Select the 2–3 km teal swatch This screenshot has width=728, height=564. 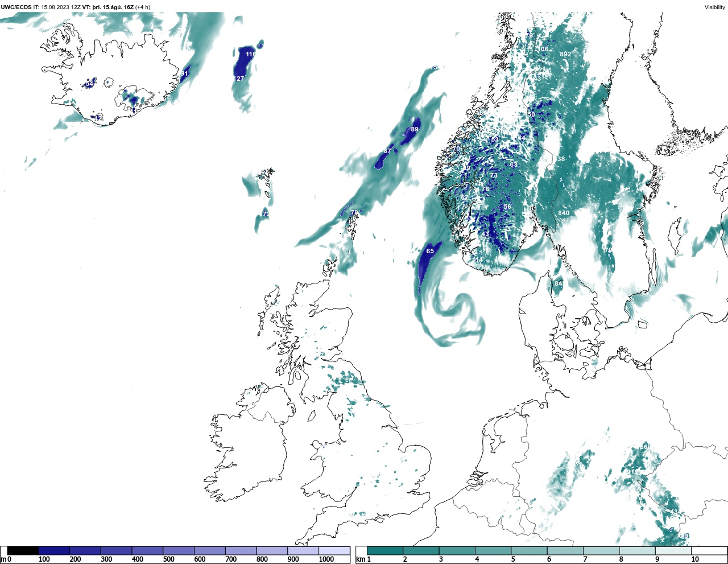pyautogui.click(x=421, y=551)
